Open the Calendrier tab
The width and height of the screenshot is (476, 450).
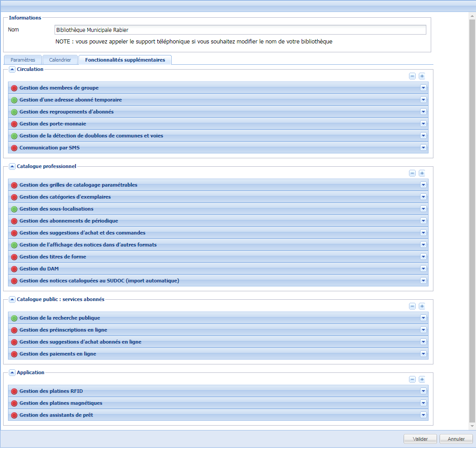click(x=60, y=59)
